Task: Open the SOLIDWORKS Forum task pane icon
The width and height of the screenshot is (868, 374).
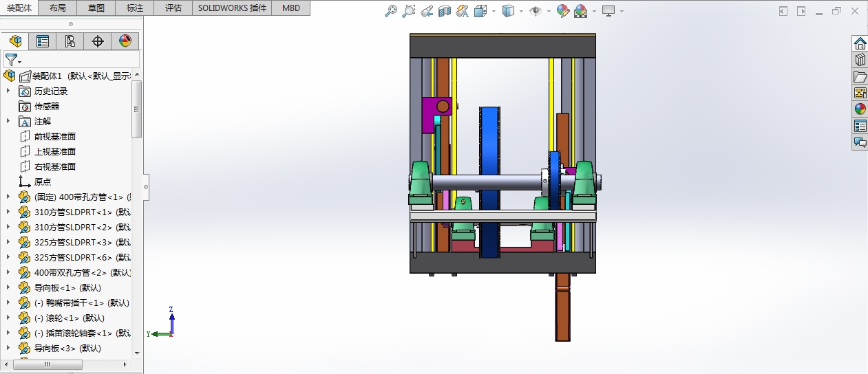Action: tap(860, 142)
